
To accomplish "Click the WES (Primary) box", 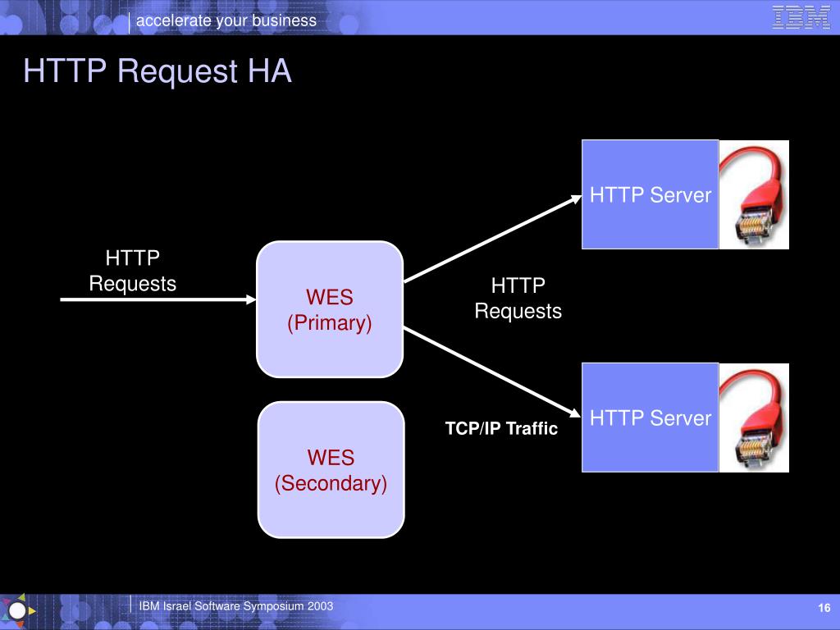I will tap(330, 309).
